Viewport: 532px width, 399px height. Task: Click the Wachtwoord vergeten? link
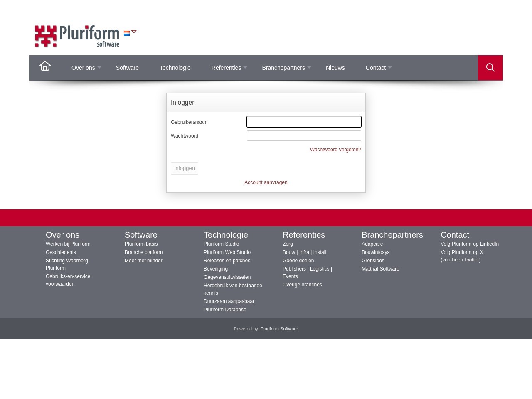click(335, 150)
